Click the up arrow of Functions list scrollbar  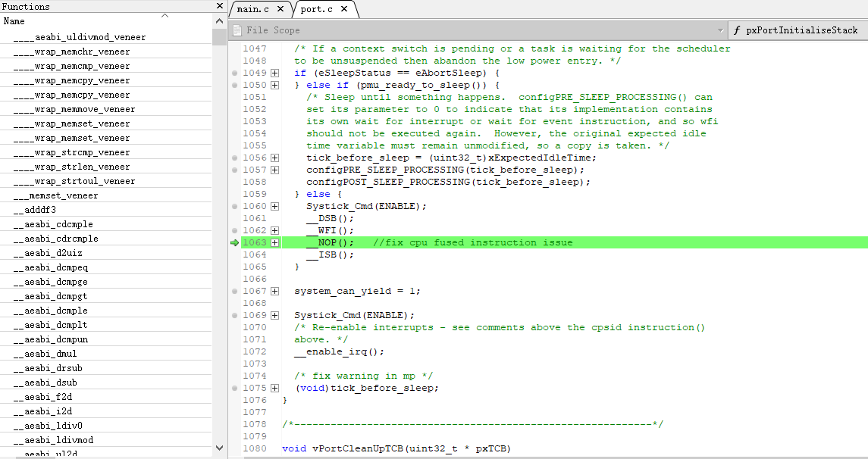pos(220,20)
